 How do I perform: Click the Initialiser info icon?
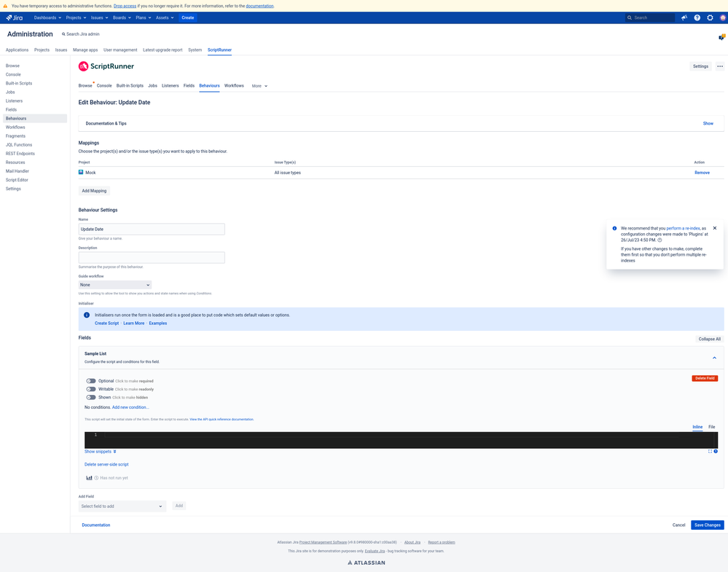coord(87,315)
